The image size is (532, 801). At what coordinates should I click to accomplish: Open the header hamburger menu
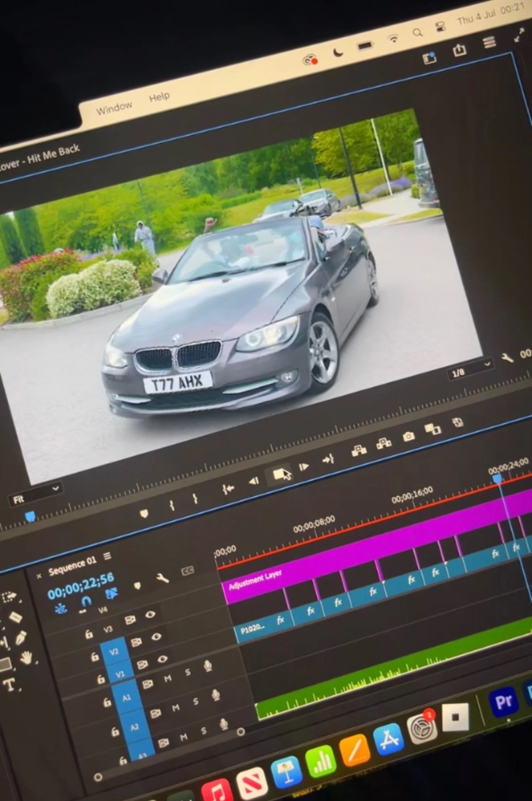489,42
